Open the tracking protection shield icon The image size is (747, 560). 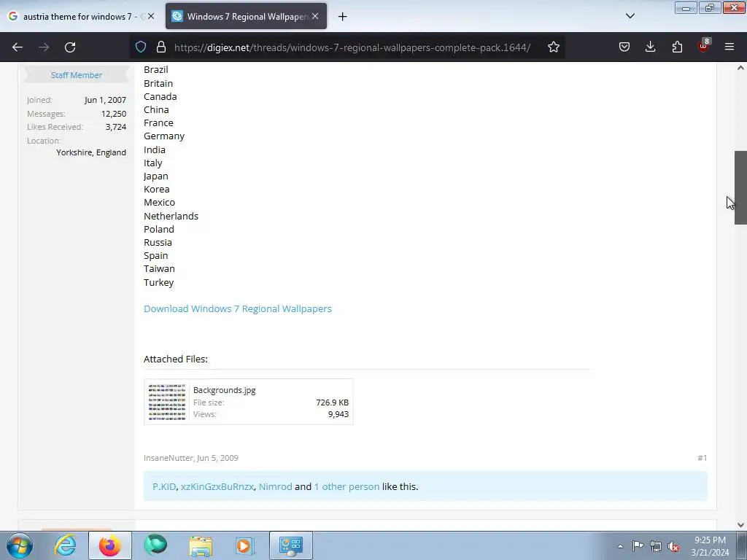click(141, 47)
